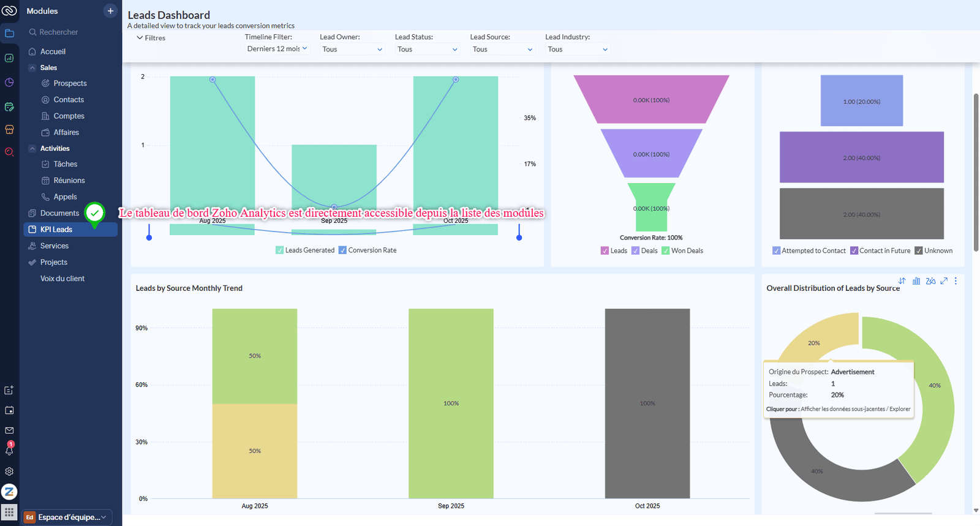Screen dimensions: 980x526
Task: Click the plus button next to Modules
Action: (x=110, y=11)
